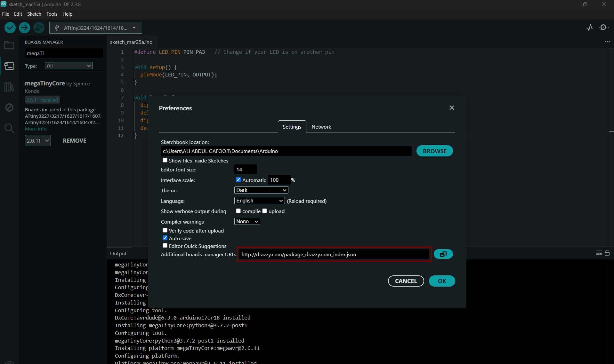Open the Edit menu
614x364 pixels.
(18, 14)
